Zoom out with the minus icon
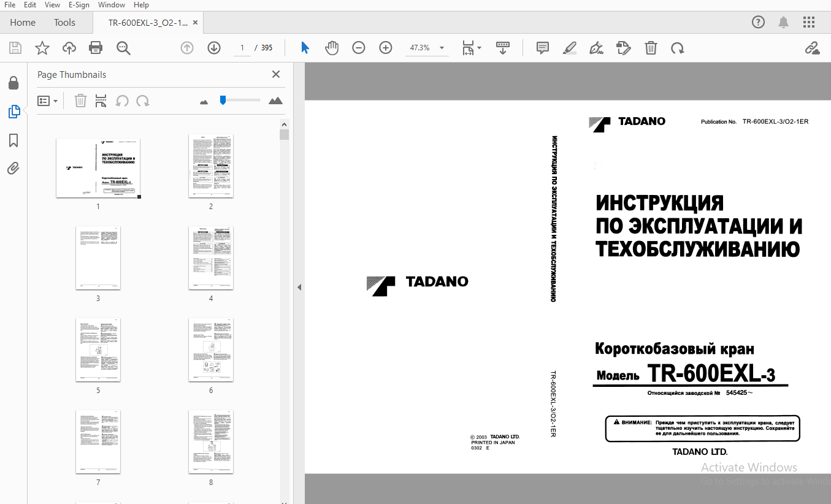The width and height of the screenshot is (831, 504). point(359,48)
